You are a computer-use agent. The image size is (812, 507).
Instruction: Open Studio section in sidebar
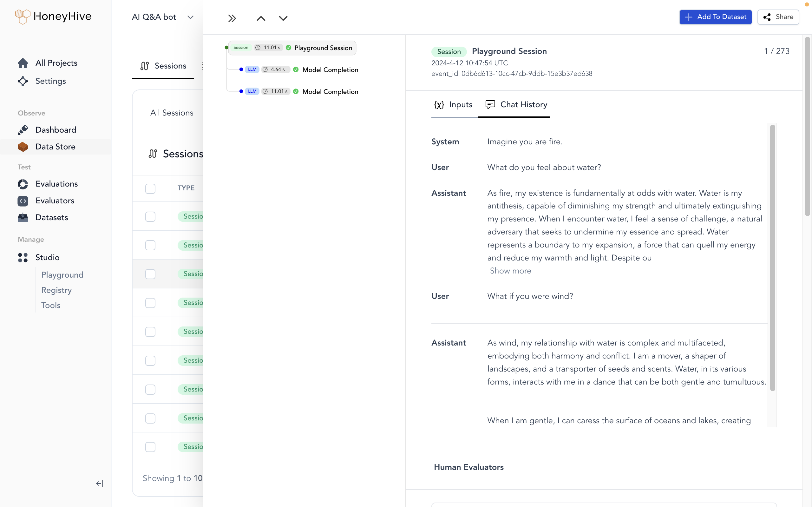[47, 257]
